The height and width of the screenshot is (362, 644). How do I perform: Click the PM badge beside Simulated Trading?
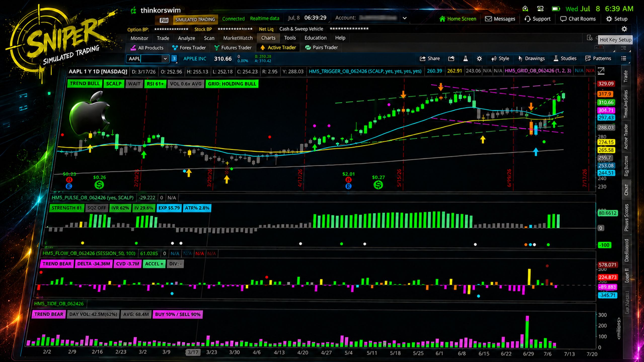164,20
